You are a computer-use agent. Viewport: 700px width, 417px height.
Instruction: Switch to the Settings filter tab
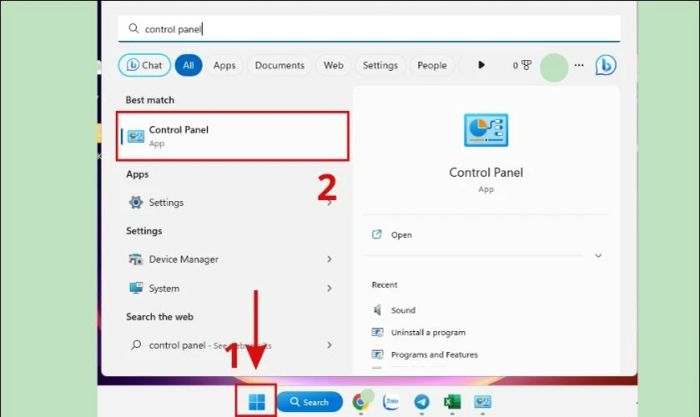pyautogui.click(x=380, y=65)
